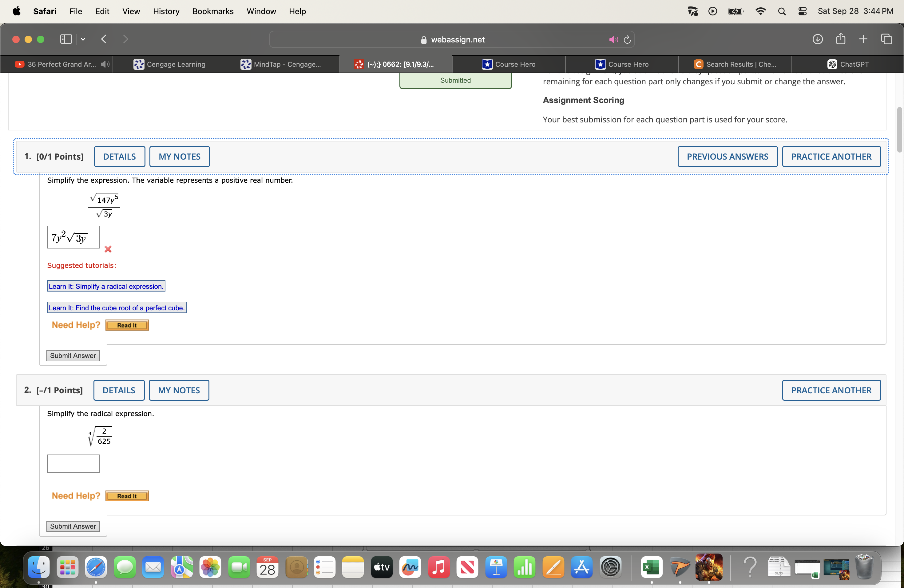Click the webassign.net address bar
This screenshot has height=588, width=904.
point(452,39)
